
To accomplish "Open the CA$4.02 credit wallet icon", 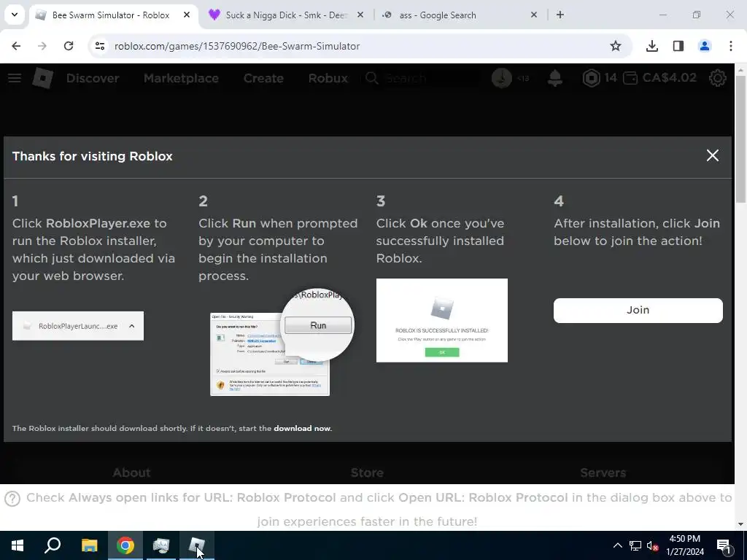I will point(630,78).
